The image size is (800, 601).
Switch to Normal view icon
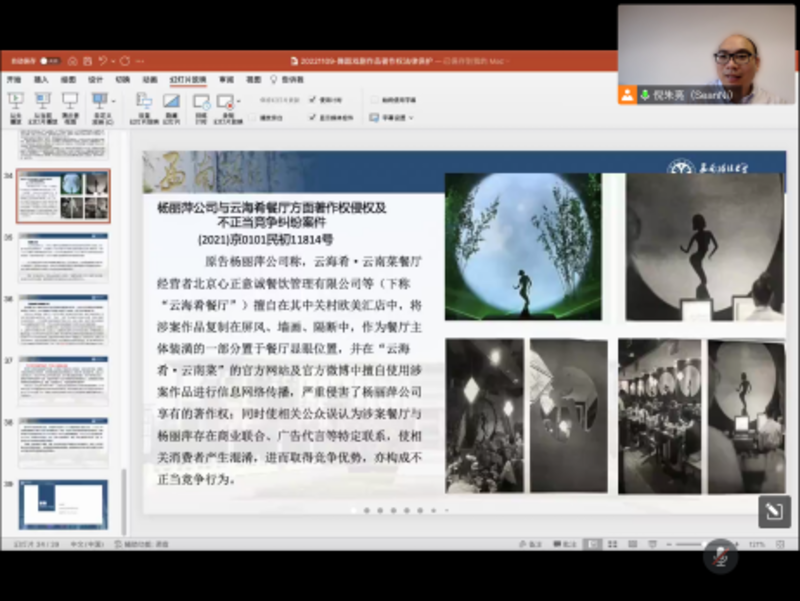click(592, 544)
